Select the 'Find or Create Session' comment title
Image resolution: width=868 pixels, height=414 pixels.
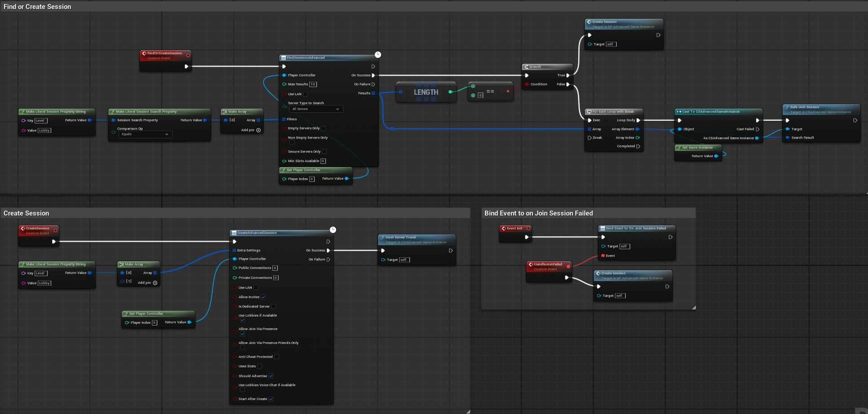click(x=37, y=7)
